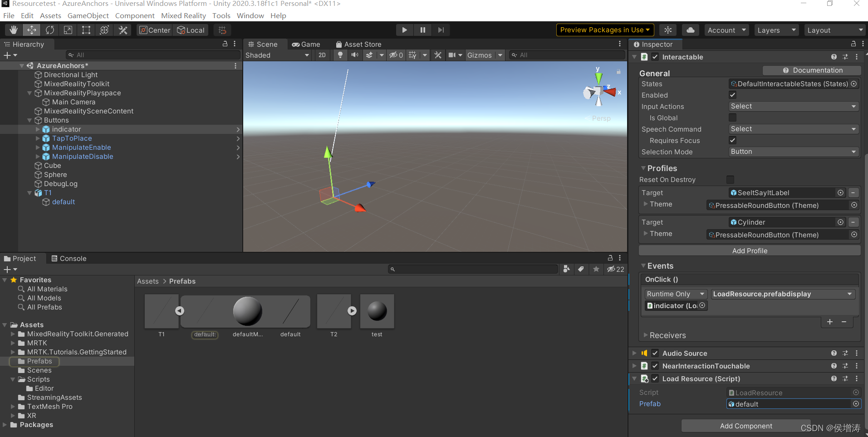The image size is (868, 437).
Task: Click Add Profile button
Action: pyautogui.click(x=750, y=250)
